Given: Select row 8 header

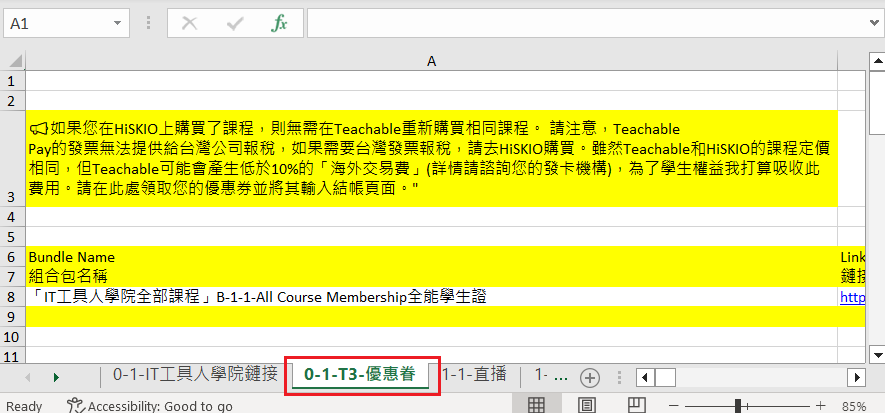Looking at the screenshot, I should [12, 297].
